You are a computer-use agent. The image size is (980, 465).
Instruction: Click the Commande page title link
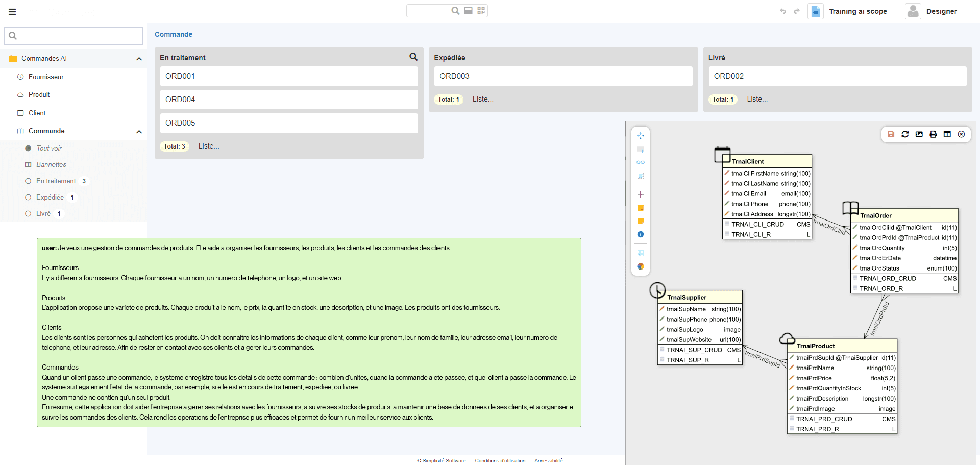(x=174, y=34)
